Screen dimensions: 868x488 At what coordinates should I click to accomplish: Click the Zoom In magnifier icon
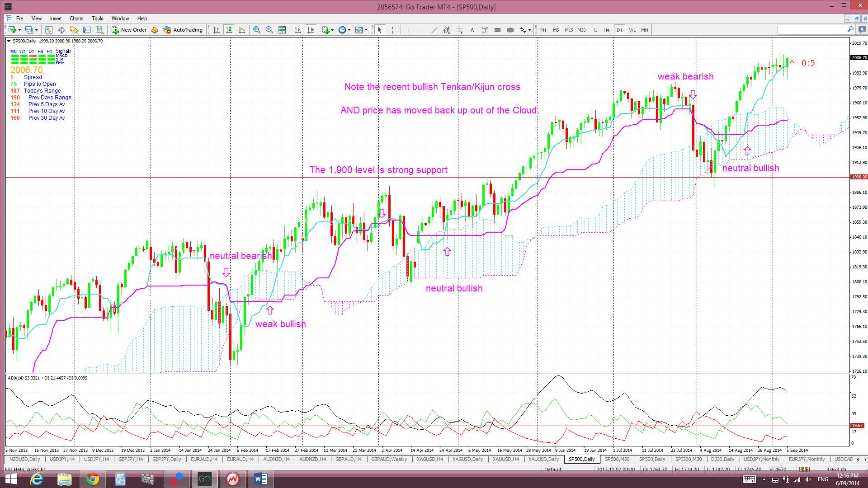click(x=257, y=30)
